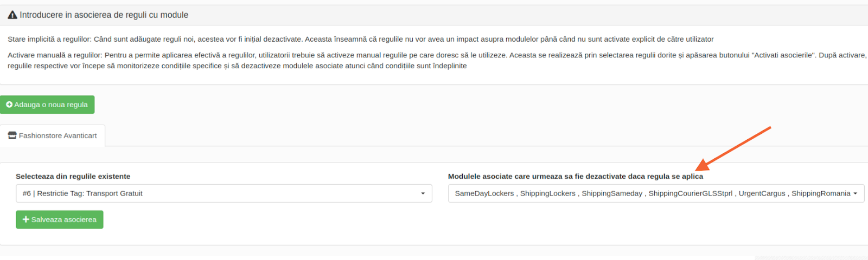Image resolution: width=868 pixels, height=260 pixels.
Task: Click the store icon beside Fashionstore Avanticart
Action: [12, 135]
